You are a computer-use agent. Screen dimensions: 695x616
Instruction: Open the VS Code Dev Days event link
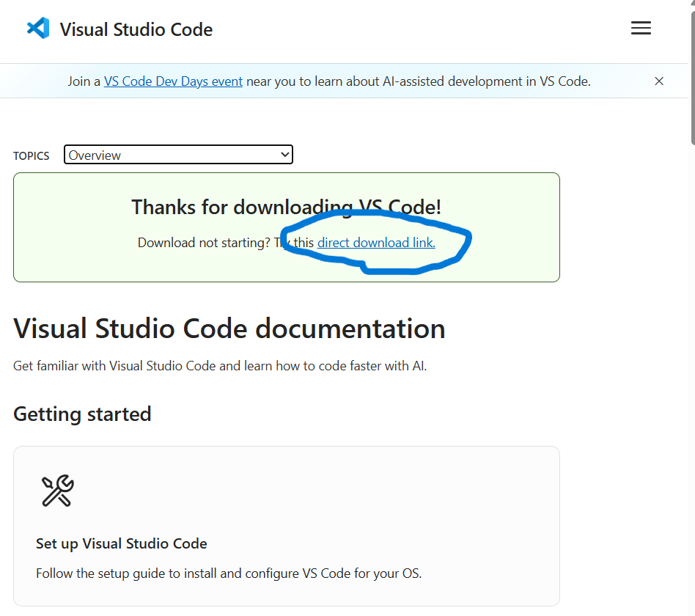(173, 81)
